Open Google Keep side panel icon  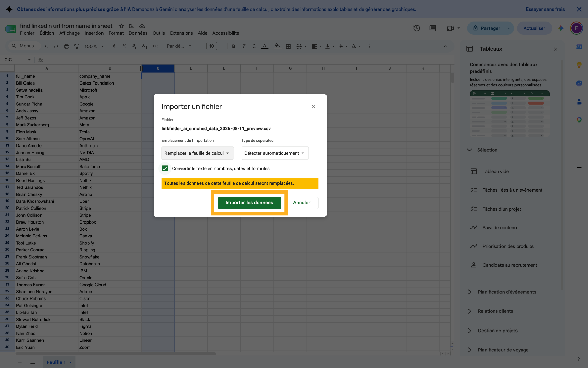click(579, 65)
